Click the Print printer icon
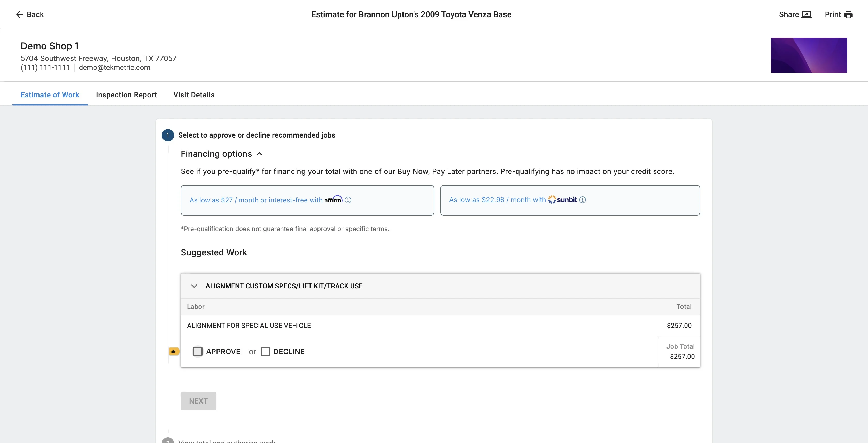 (848, 14)
